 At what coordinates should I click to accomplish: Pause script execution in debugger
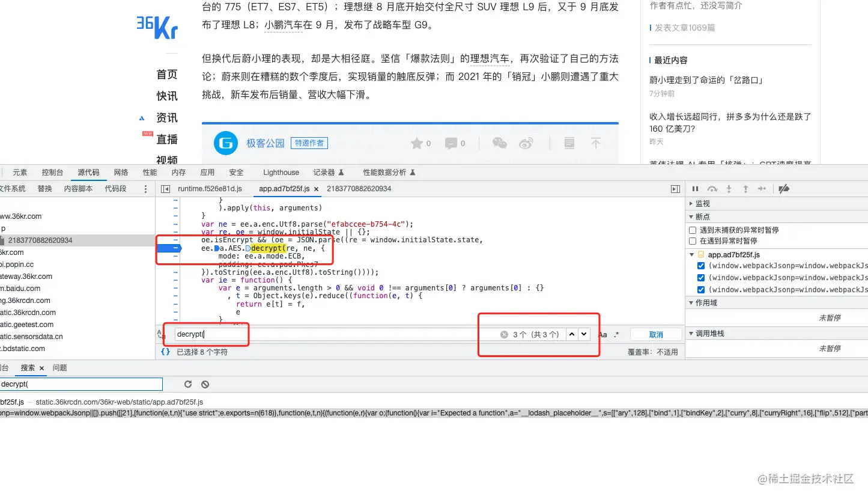695,189
